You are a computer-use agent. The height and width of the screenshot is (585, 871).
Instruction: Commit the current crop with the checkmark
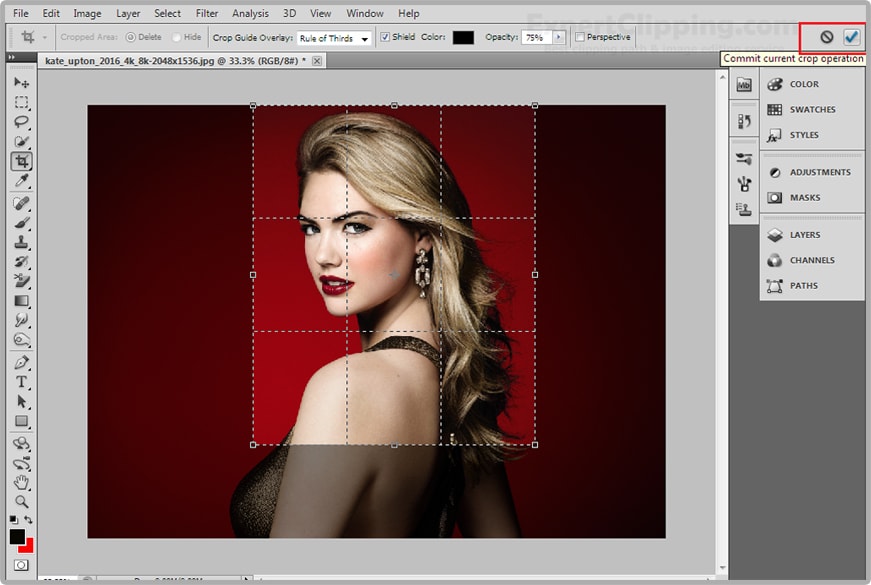click(851, 37)
